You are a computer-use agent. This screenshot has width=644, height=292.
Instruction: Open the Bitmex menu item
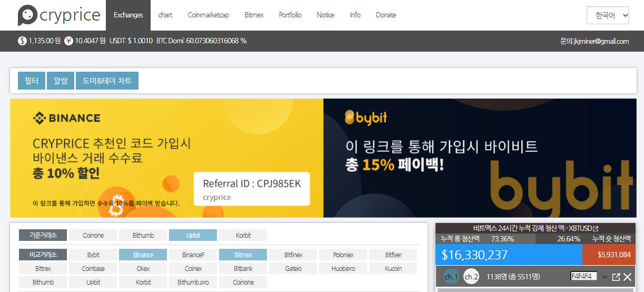(x=254, y=15)
